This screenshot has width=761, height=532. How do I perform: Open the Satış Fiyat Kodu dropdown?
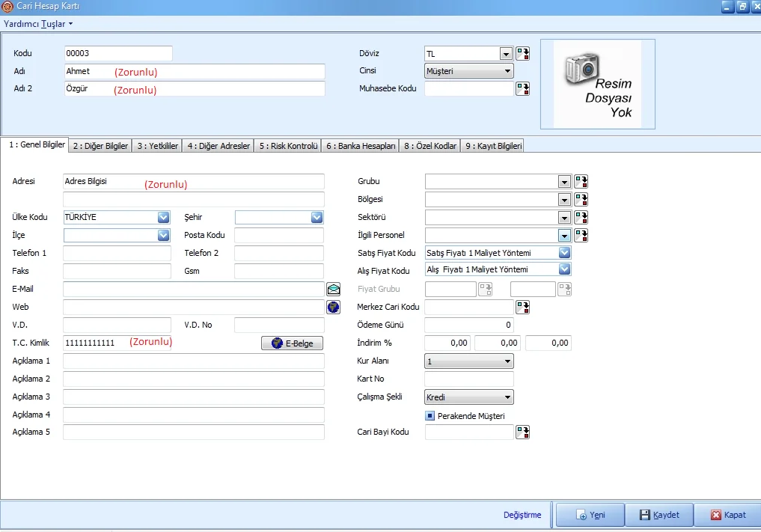click(x=564, y=254)
